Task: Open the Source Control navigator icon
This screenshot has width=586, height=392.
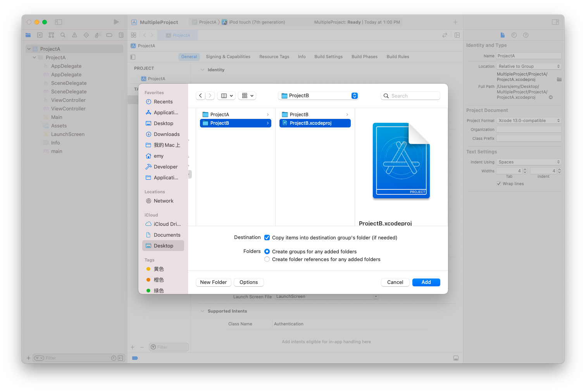Action: (x=40, y=35)
